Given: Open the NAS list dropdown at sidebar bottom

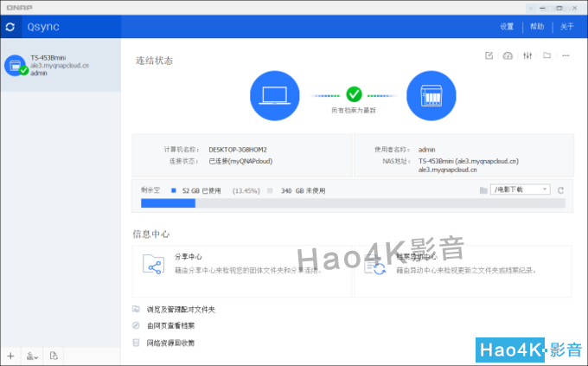Looking at the screenshot, I should click(x=32, y=356).
